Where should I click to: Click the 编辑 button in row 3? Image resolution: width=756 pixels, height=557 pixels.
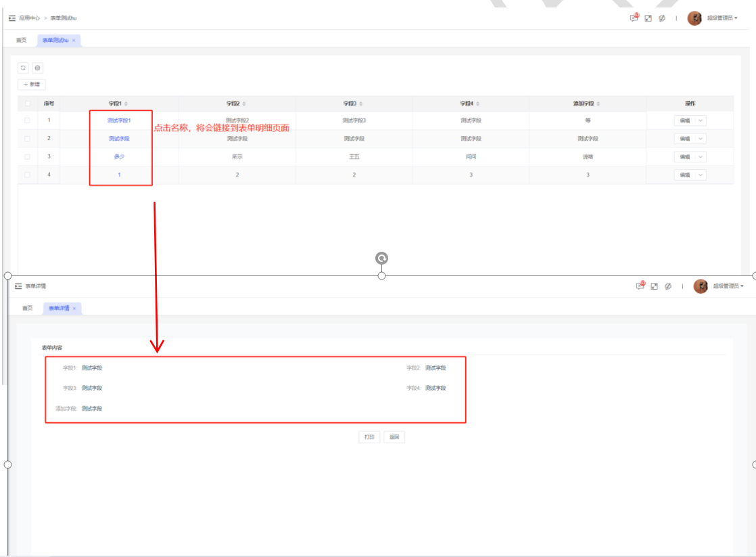pos(684,157)
